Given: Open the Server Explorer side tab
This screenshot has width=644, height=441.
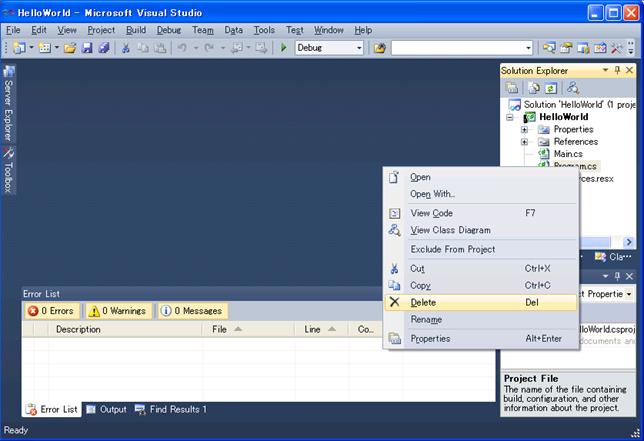Looking at the screenshot, I should tap(8, 103).
